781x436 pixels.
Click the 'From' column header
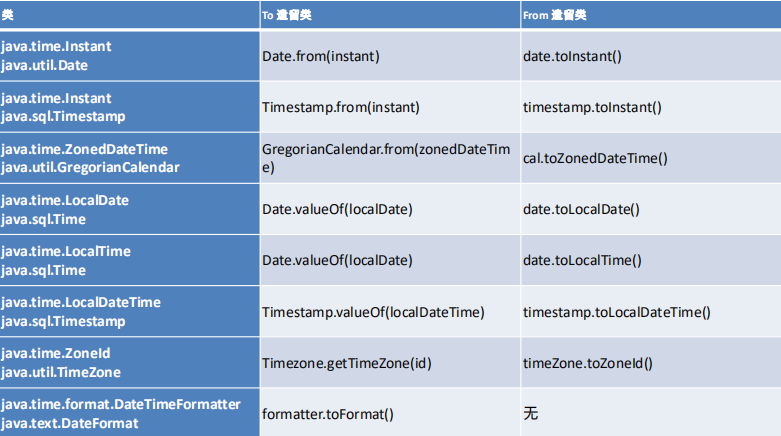[651, 15]
